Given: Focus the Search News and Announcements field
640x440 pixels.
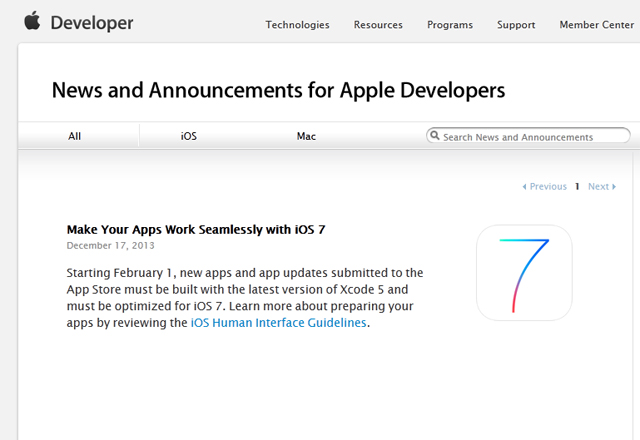Looking at the screenshot, I should tap(528, 136).
